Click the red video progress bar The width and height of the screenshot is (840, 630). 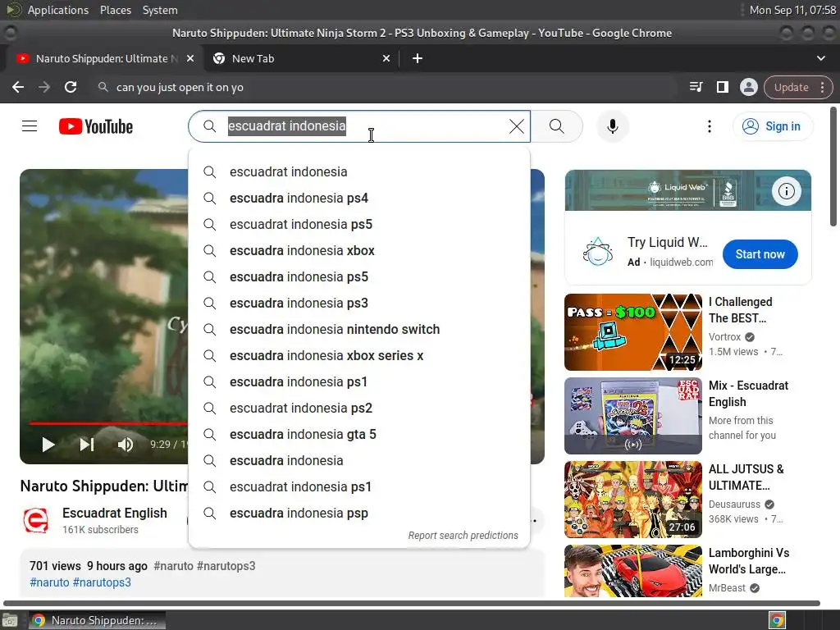click(x=108, y=423)
